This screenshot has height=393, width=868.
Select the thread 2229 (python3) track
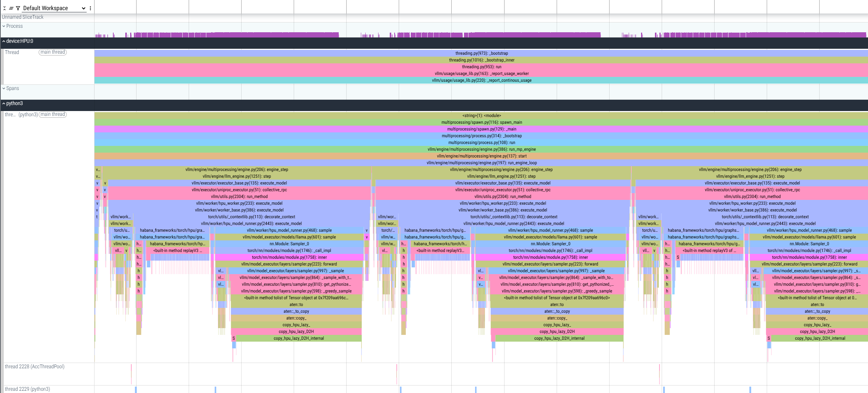tap(27, 389)
